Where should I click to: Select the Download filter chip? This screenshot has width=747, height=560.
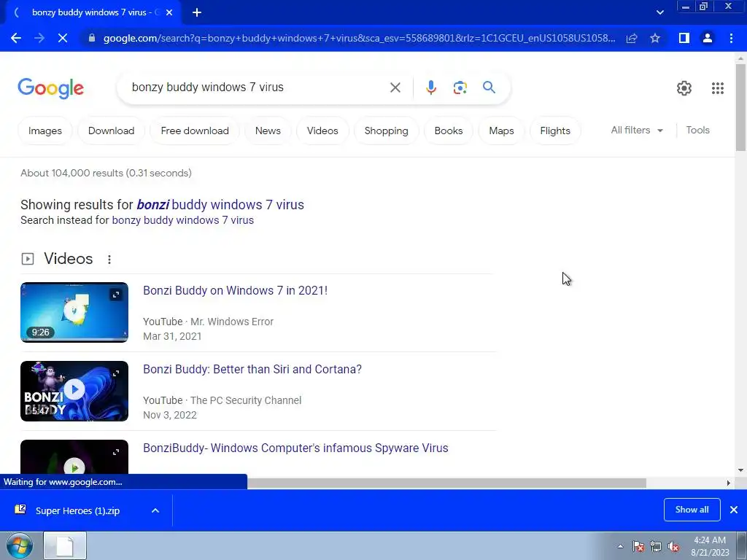click(111, 131)
